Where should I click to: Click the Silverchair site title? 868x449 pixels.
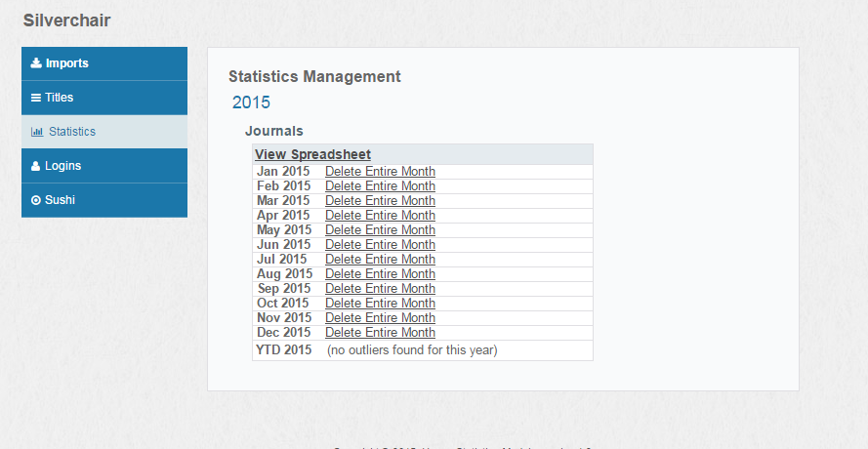coord(67,20)
